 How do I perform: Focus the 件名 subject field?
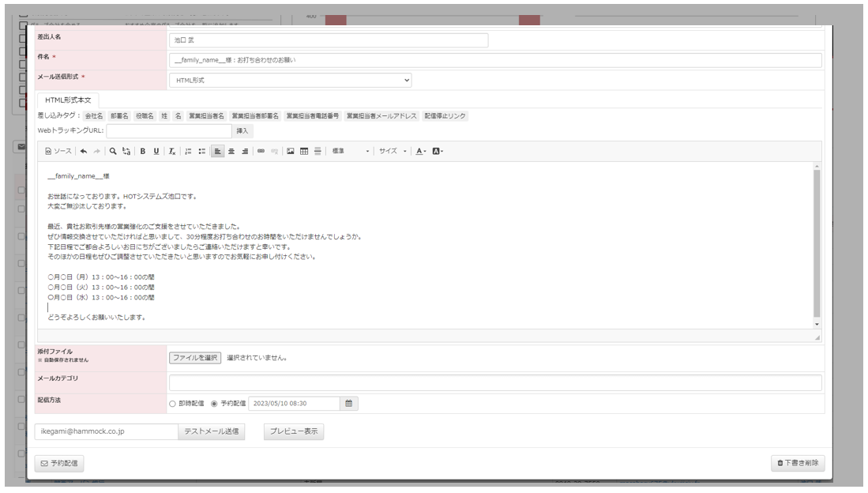[x=495, y=60]
